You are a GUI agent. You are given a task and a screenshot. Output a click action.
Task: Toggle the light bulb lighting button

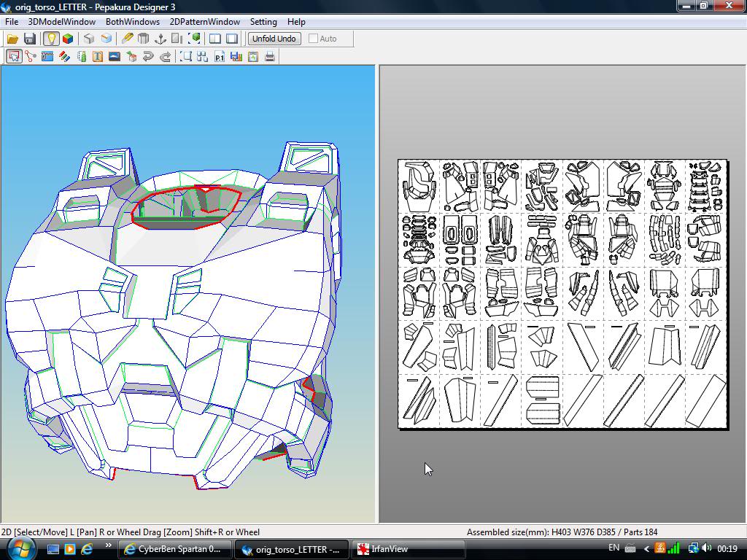[51, 39]
